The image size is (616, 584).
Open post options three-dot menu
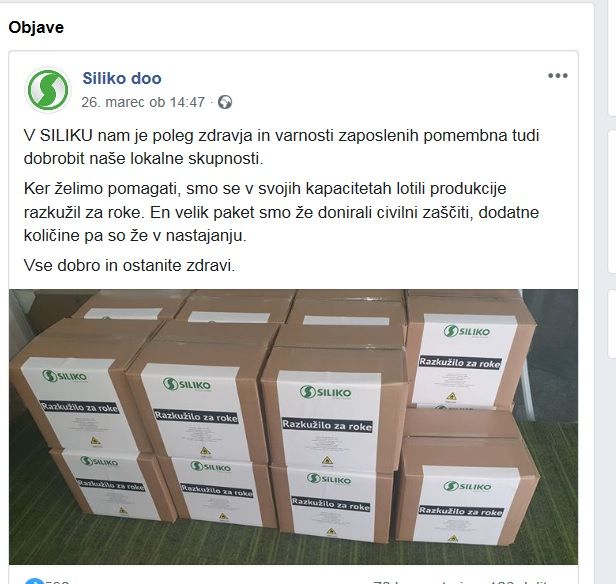[557, 75]
